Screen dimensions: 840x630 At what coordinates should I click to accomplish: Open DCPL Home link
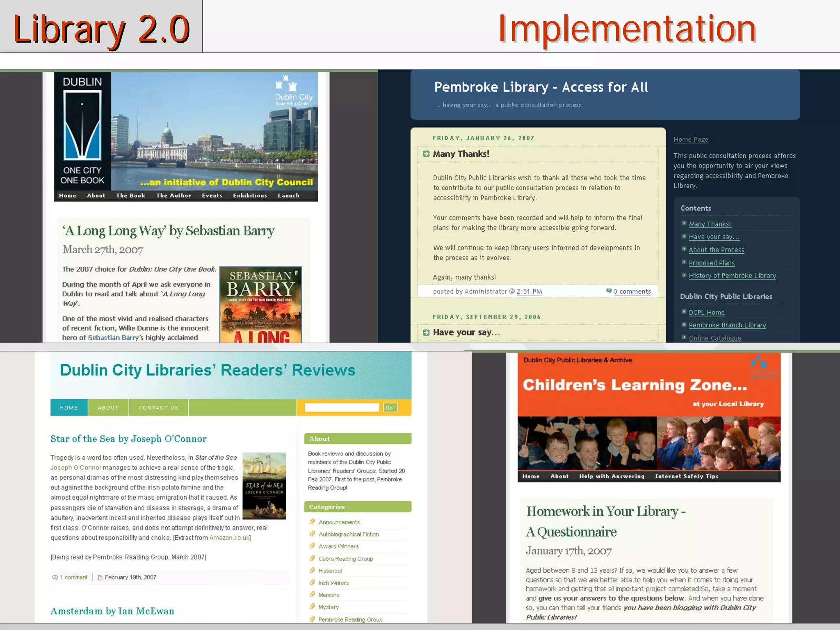[x=707, y=312]
